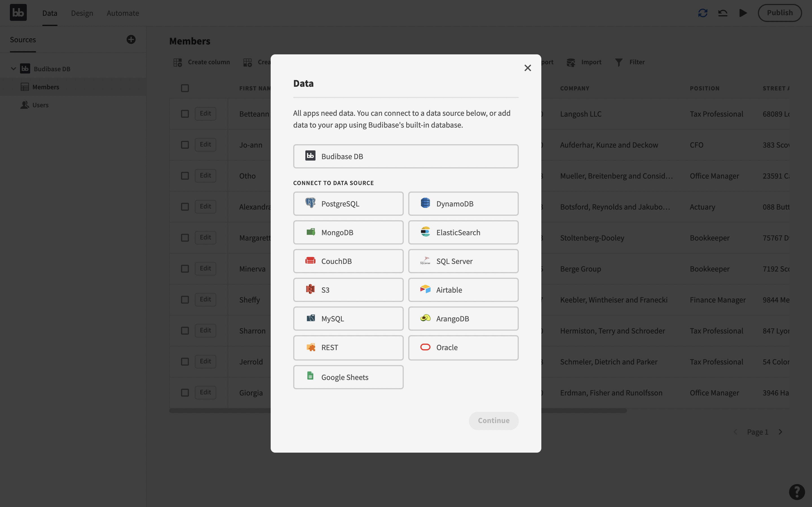Add a new source with the plus icon
This screenshot has height=507, width=812.
[x=131, y=39]
